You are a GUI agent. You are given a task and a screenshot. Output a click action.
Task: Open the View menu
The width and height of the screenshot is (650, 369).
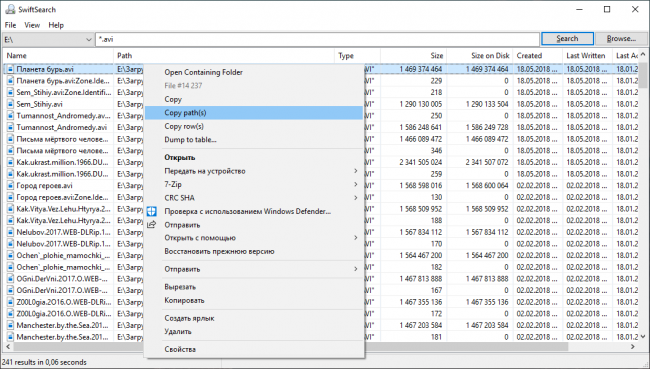point(32,25)
